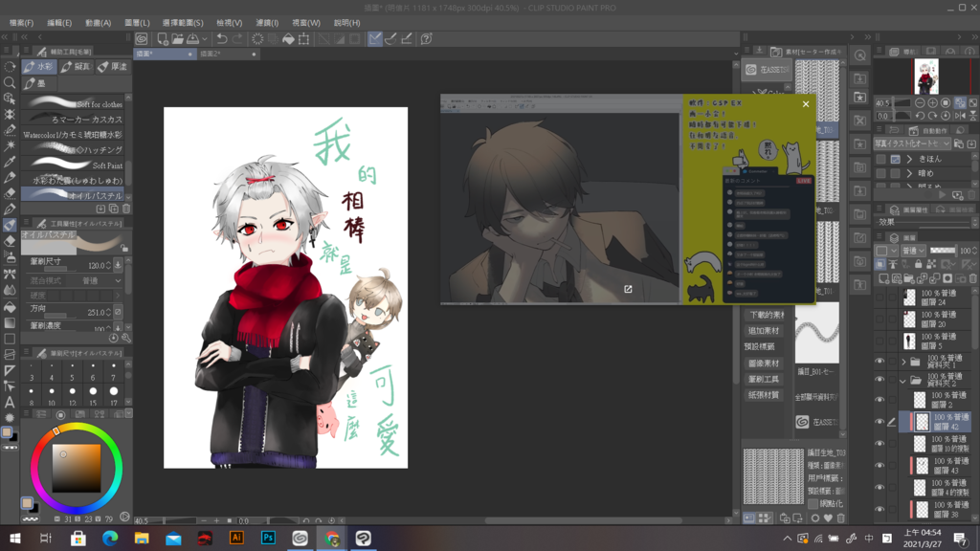Toggle first checkbox of 暗め action
Viewport: 980px width, 551px height.
pos(880,173)
